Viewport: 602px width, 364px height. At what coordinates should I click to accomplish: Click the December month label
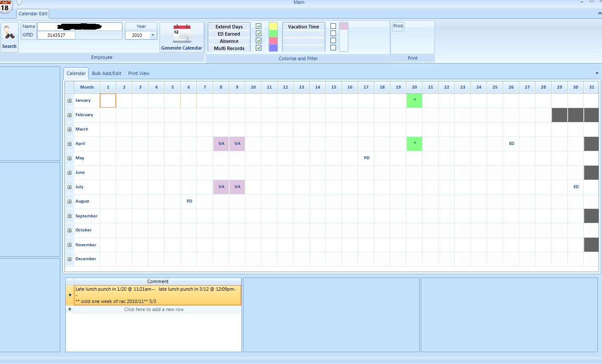(86, 259)
